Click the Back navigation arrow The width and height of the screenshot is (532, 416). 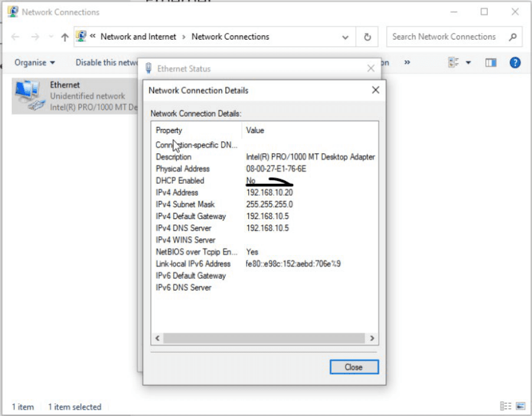tap(15, 37)
